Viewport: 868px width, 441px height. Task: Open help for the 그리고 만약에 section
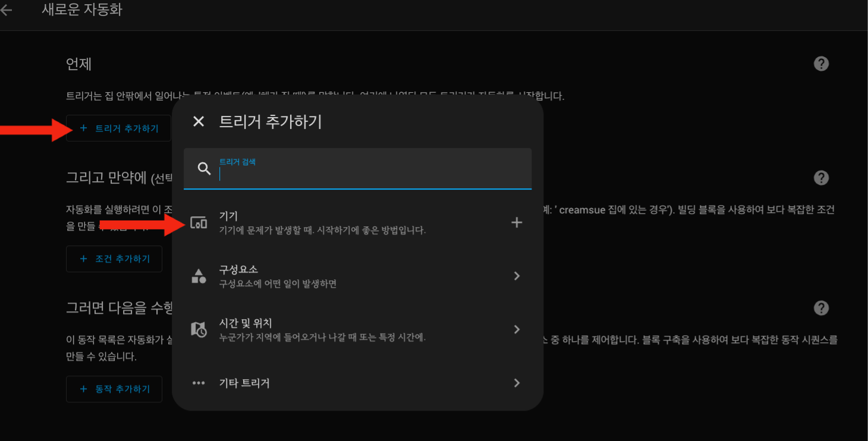click(x=821, y=178)
